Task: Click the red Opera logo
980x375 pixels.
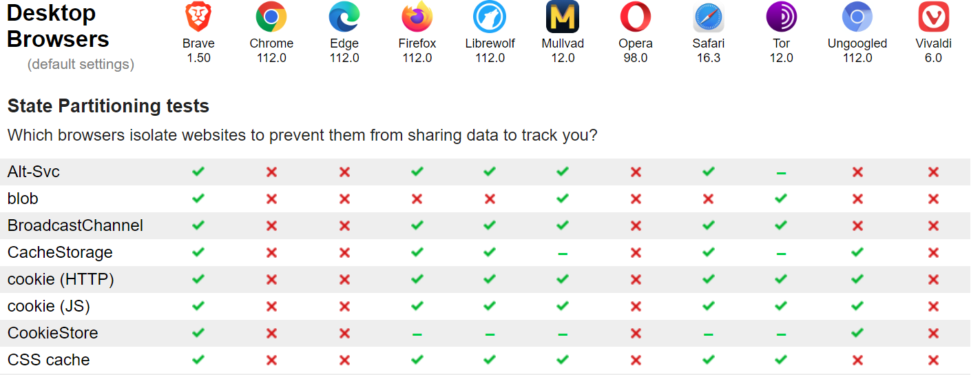Action: pos(636,17)
